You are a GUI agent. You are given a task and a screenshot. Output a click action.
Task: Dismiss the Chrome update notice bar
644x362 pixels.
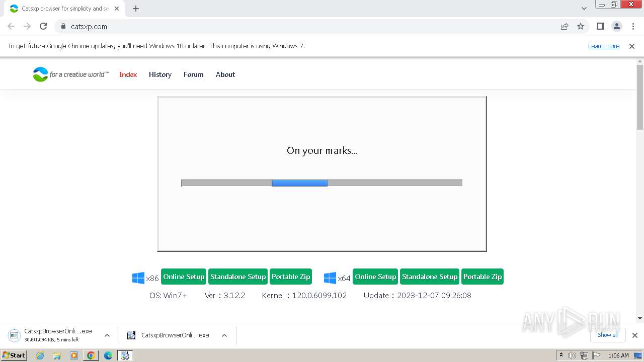[x=632, y=46]
